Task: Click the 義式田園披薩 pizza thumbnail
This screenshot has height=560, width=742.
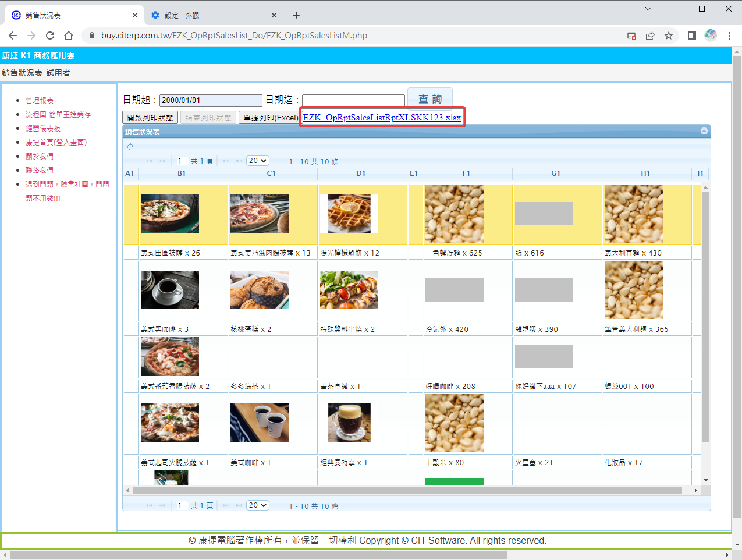Action: coord(170,214)
